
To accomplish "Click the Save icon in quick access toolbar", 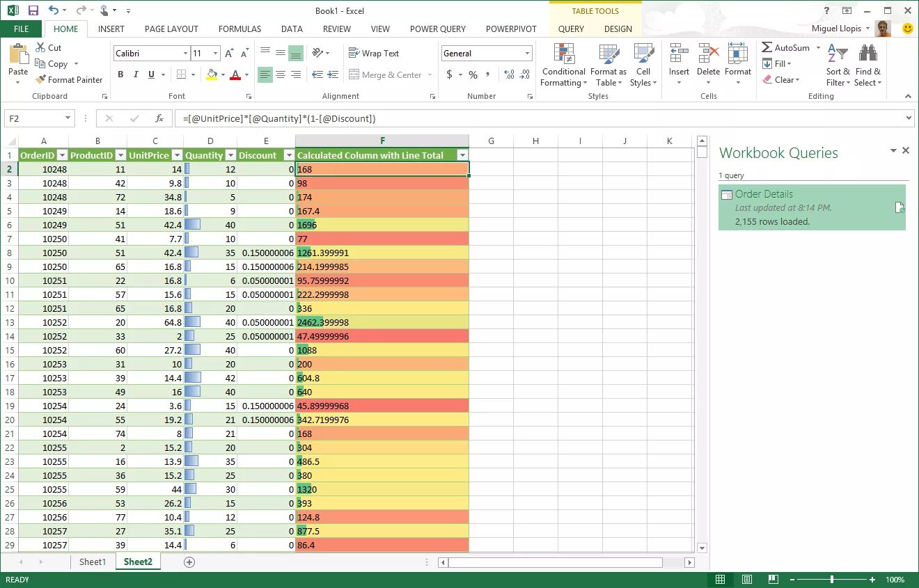I will coord(33,10).
